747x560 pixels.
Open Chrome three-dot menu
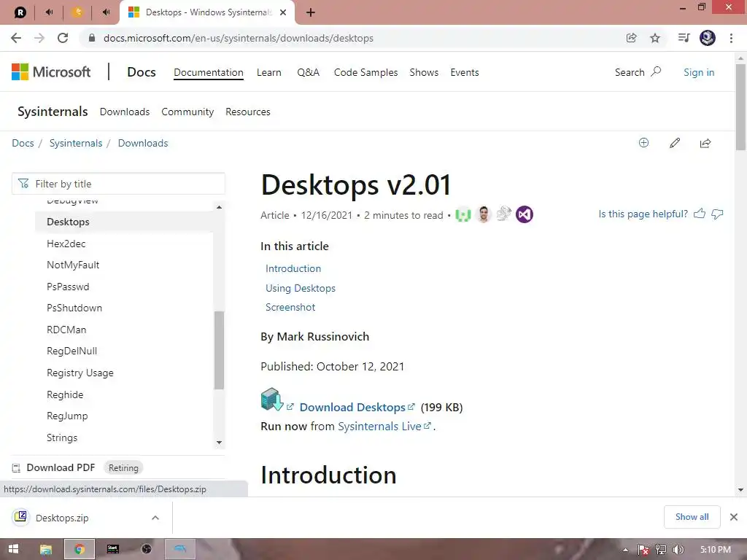[731, 38]
